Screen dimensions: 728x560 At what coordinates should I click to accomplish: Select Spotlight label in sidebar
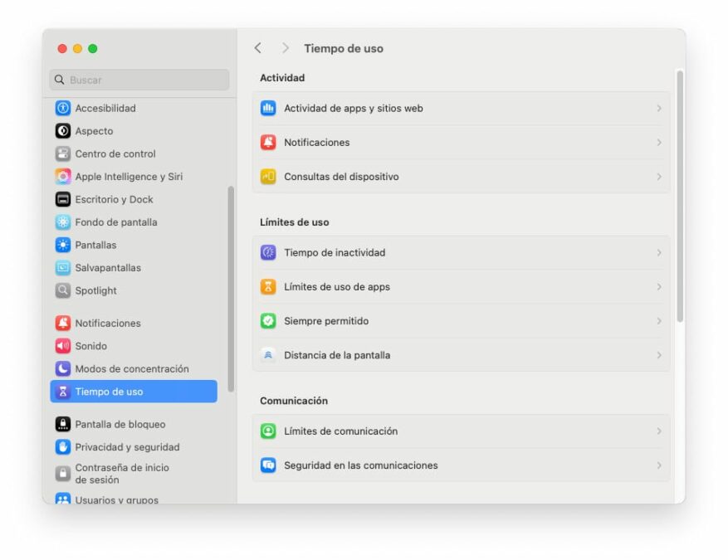click(95, 290)
